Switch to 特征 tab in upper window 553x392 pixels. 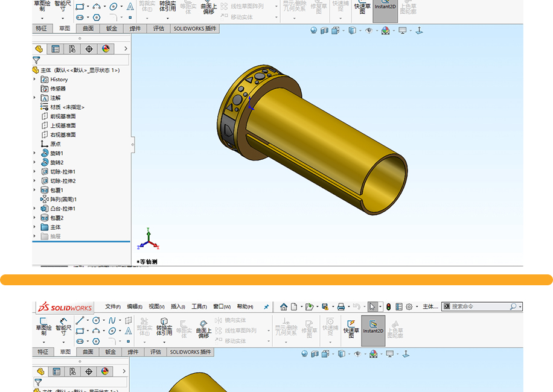[x=41, y=28]
